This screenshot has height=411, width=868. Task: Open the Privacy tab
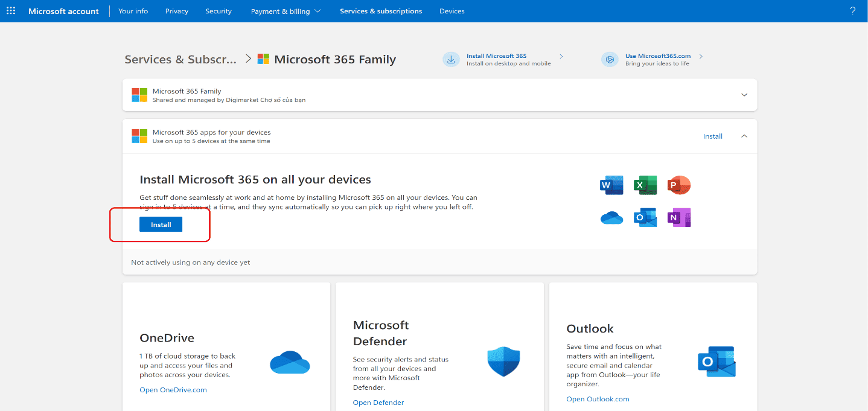pyautogui.click(x=177, y=11)
